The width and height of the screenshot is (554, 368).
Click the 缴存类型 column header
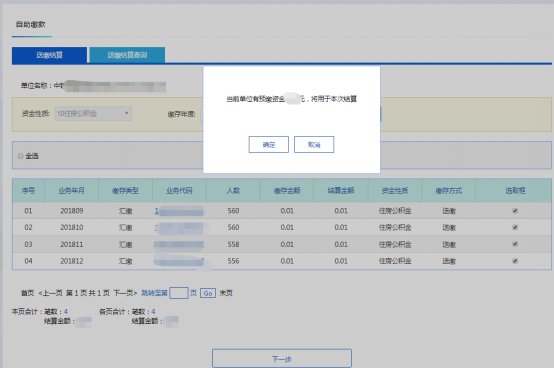pos(125,191)
